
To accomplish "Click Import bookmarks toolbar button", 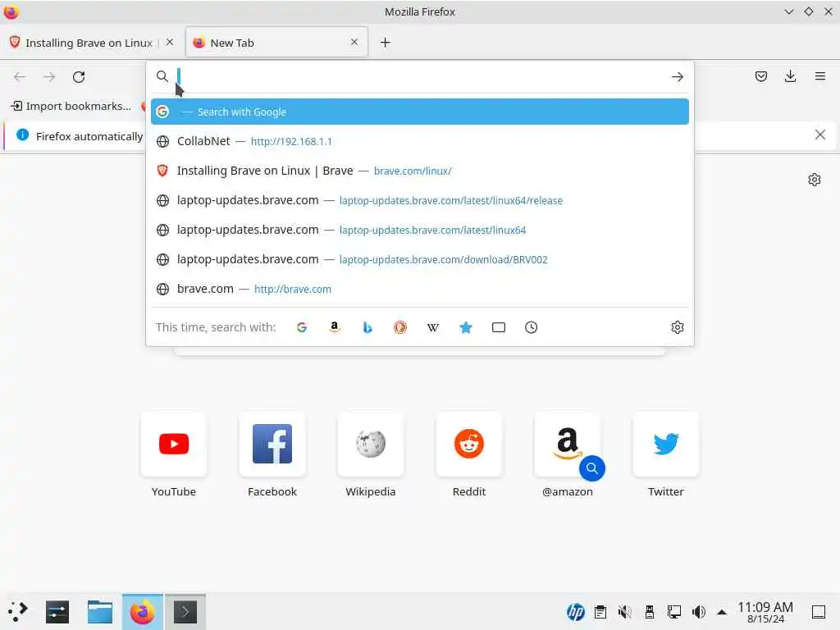I will tap(71, 106).
